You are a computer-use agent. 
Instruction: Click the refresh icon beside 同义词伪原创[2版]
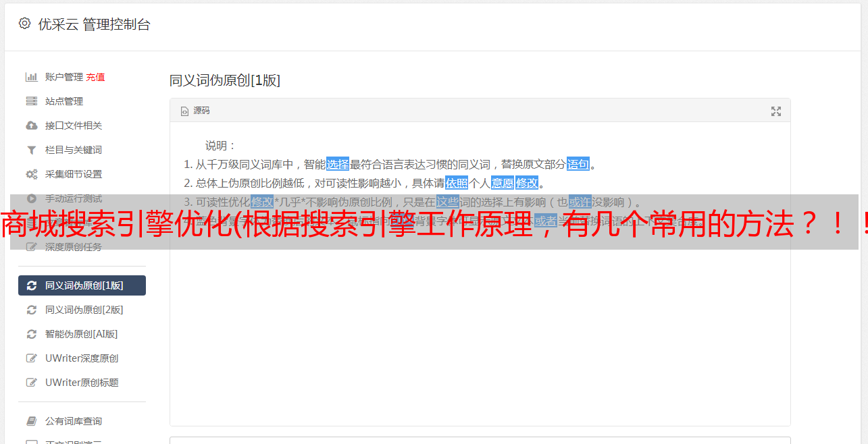[x=31, y=310]
